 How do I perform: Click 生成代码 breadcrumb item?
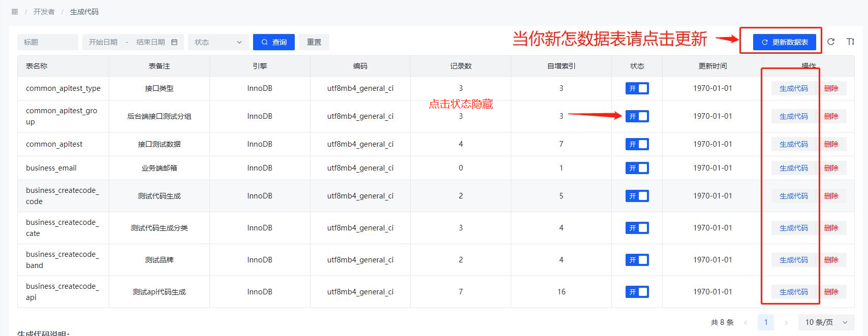click(84, 12)
